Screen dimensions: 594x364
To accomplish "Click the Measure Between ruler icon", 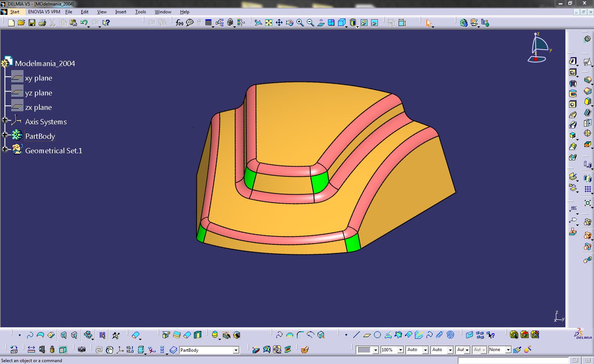I will pos(31,350).
